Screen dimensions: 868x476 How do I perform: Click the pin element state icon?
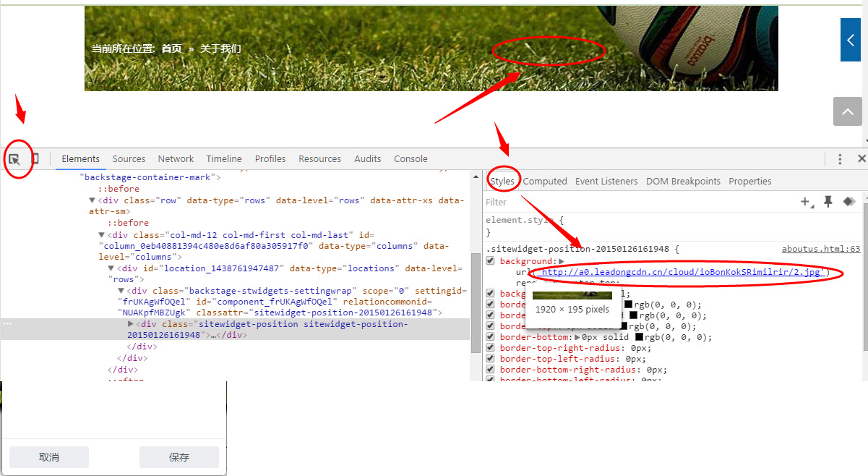pos(828,202)
